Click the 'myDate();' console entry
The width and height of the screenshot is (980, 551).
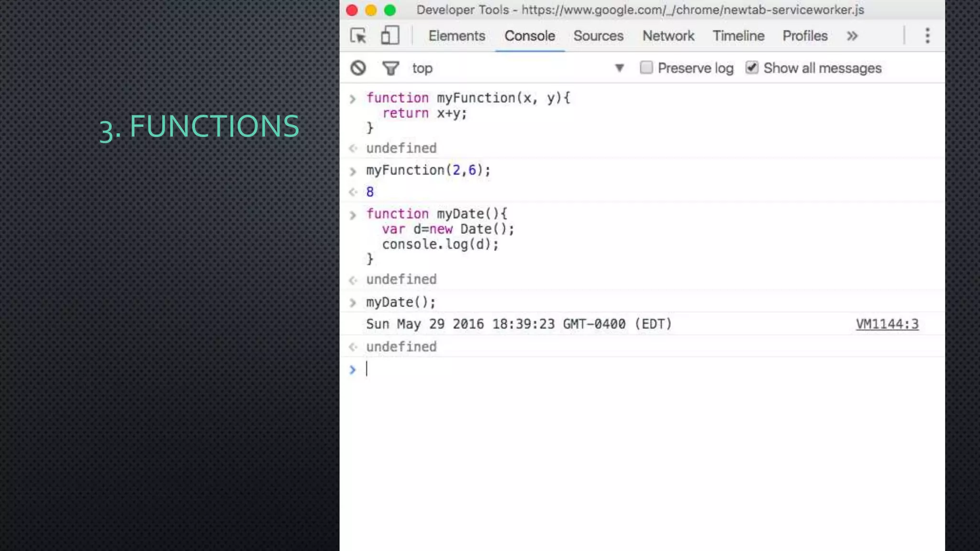(x=401, y=302)
